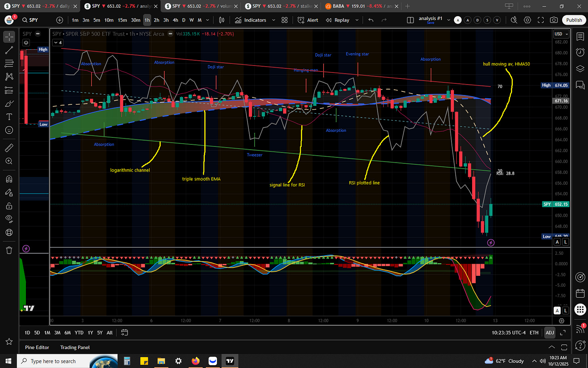Expand the timeframe interval dropdown
588x368 pixels.
pos(208,20)
